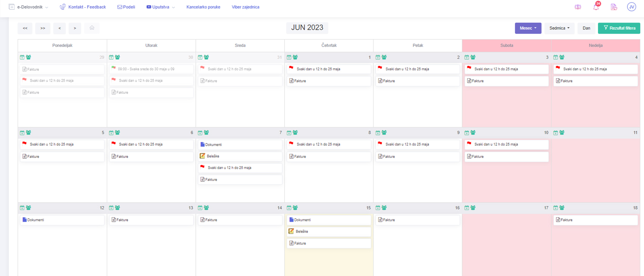
Task: Click the add event icon on June 1
Action: point(289,57)
